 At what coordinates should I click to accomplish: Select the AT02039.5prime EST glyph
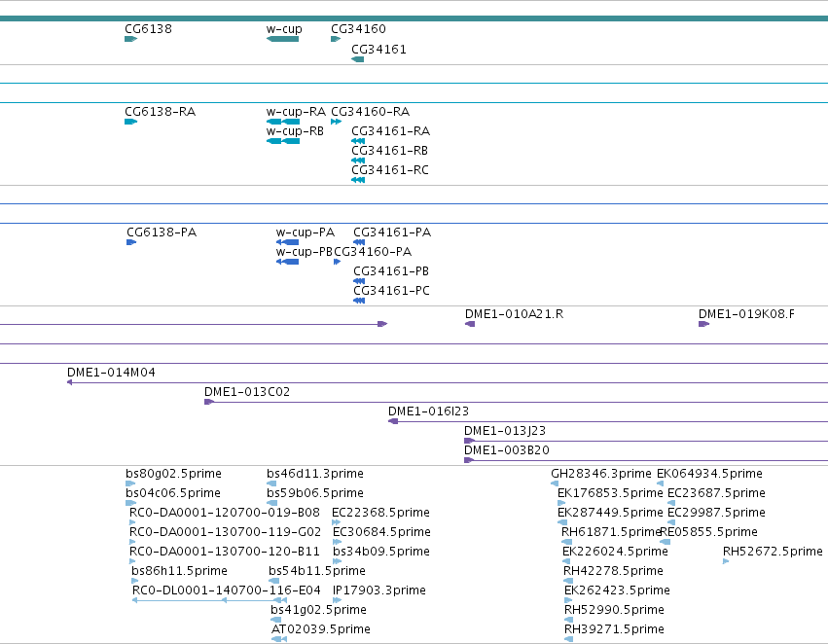point(279,639)
